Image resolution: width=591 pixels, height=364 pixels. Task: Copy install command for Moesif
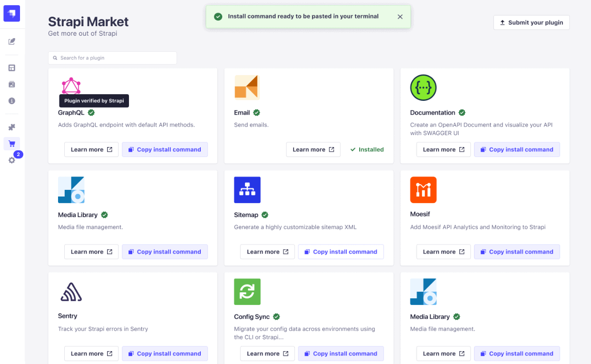[x=517, y=252]
